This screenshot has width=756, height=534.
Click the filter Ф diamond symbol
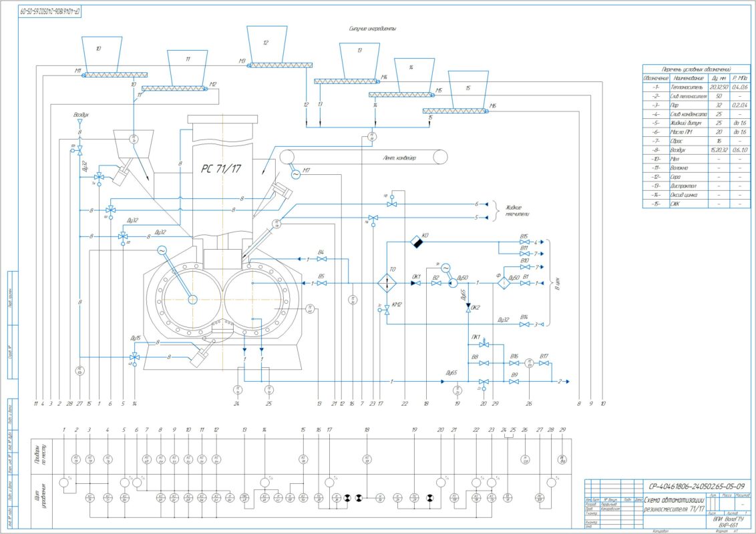[504, 283]
